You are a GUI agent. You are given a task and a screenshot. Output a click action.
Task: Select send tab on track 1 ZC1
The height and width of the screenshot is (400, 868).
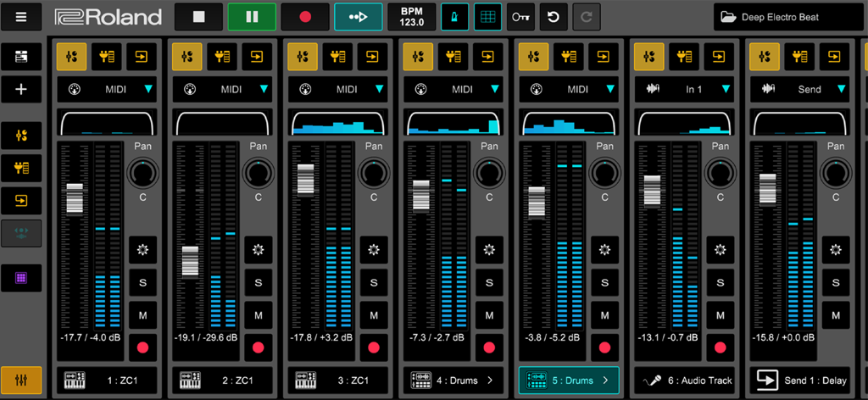142,57
